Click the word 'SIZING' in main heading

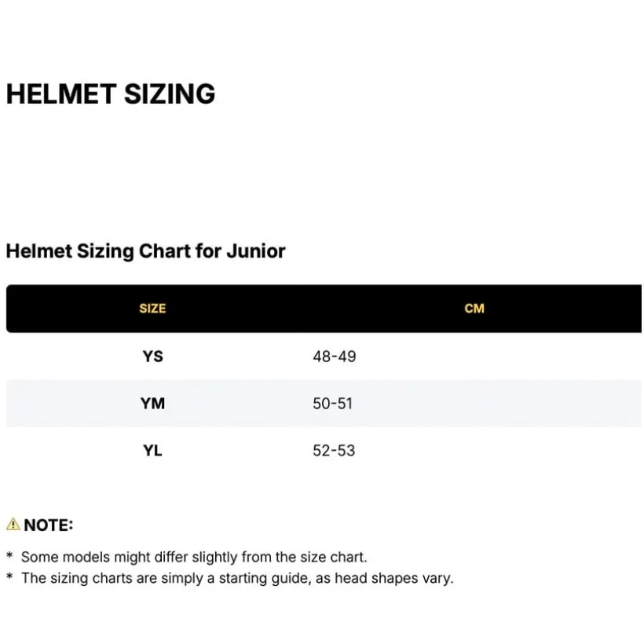click(170, 94)
